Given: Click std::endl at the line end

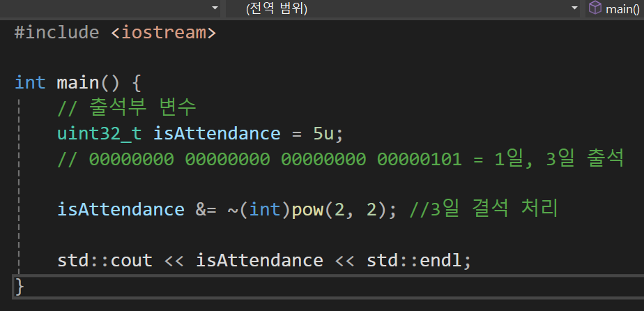Looking at the screenshot, I should coord(414,261).
